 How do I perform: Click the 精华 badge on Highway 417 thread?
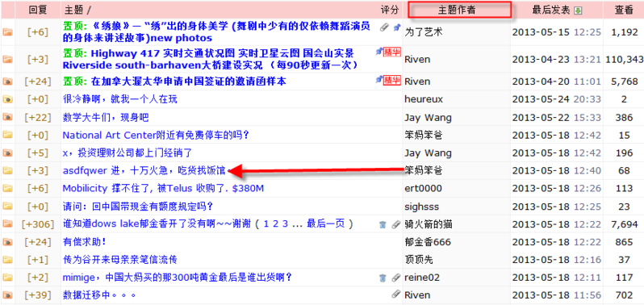point(391,52)
